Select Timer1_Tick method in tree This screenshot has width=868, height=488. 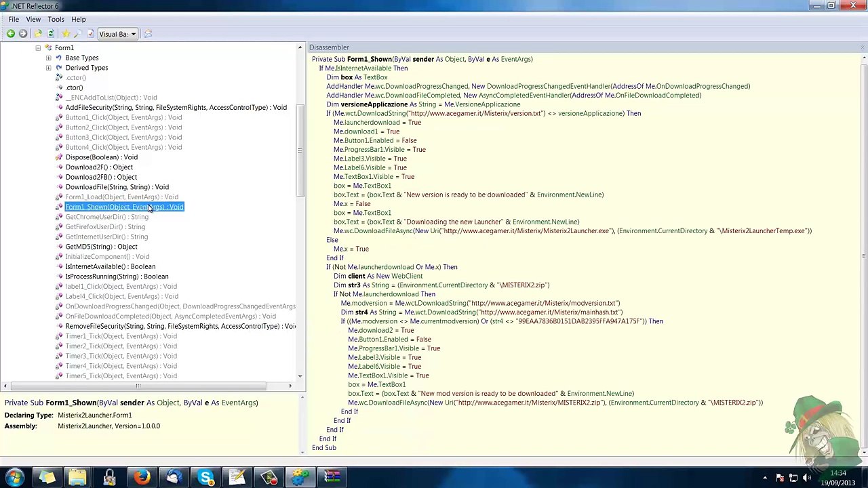tap(121, 336)
